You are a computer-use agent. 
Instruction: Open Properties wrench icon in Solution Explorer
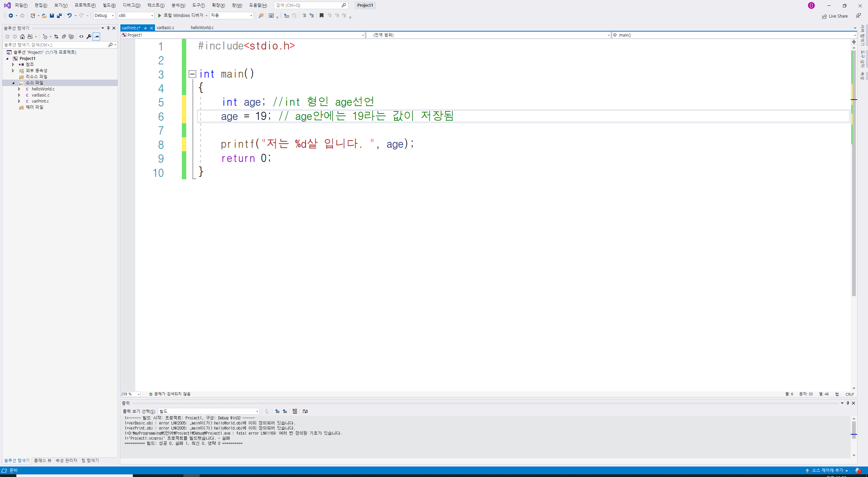click(89, 37)
